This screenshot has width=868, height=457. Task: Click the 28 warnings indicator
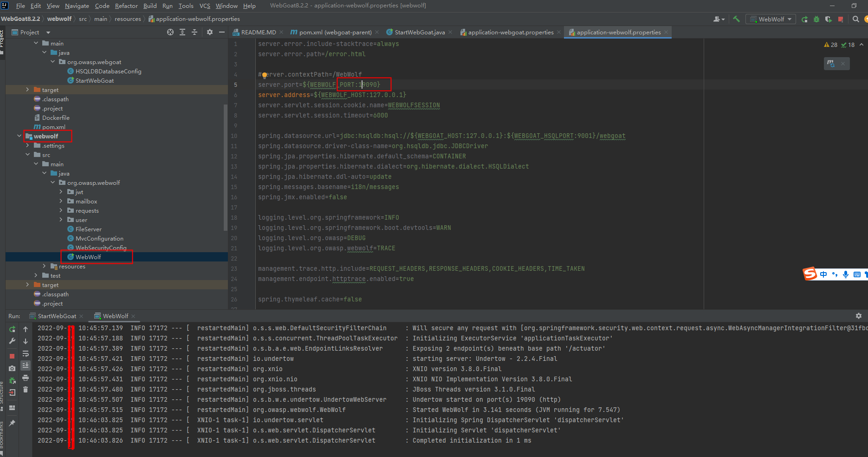[830, 45]
